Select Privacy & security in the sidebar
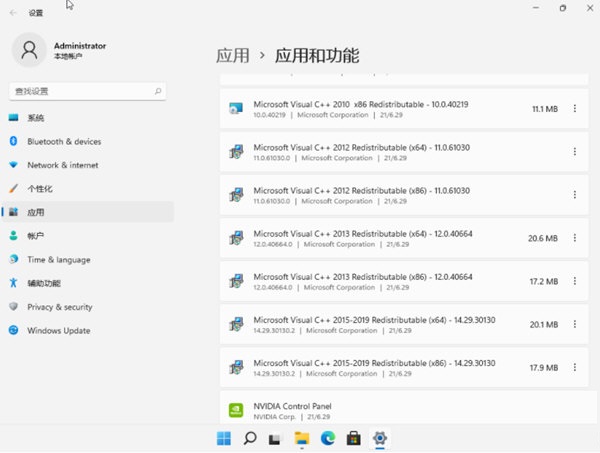600x453 pixels. [x=59, y=307]
